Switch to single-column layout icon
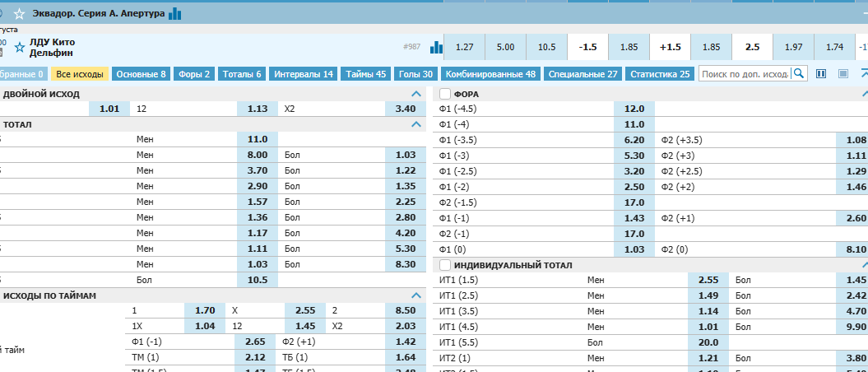Viewport: 868px width, 372px height. (843, 73)
